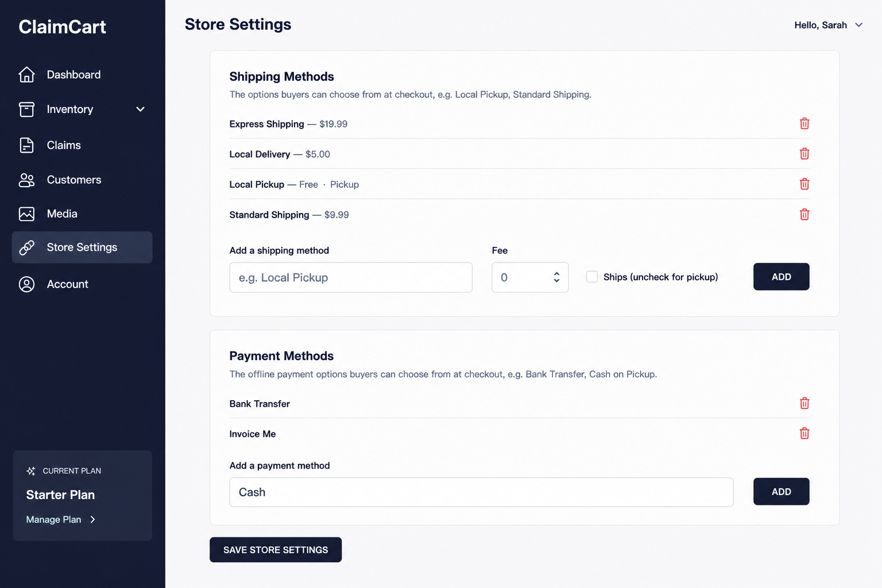
Task: Click the Claims document icon
Action: 26,145
